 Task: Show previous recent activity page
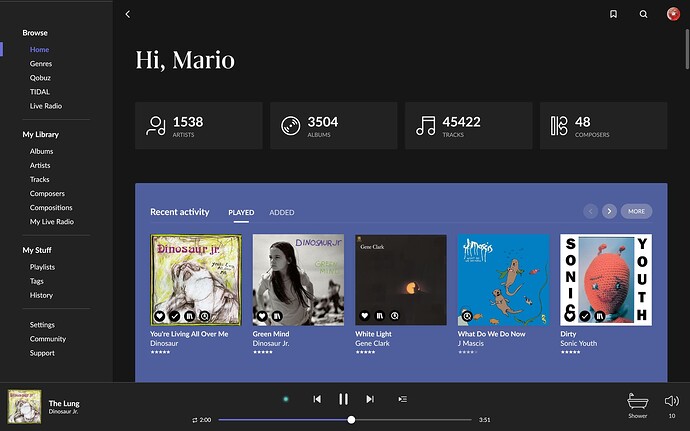pos(591,211)
